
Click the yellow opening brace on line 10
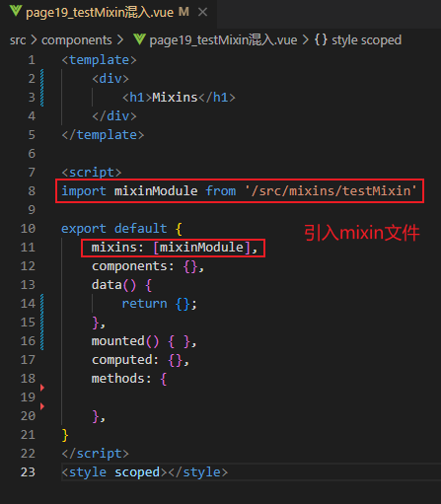tap(179, 229)
